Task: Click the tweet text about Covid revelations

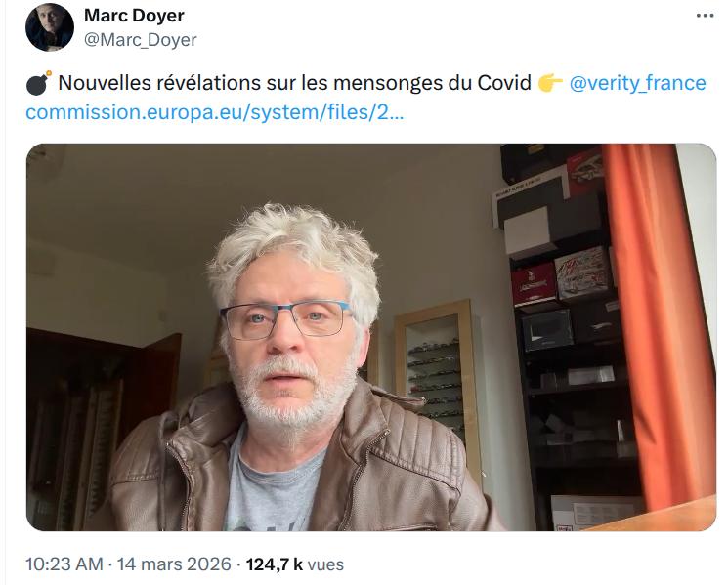Action: pyautogui.click(x=294, y=83)
